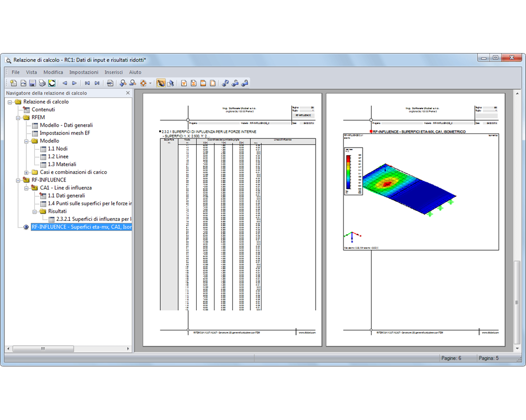Close the Navigatore della relazione panel
The width and height of the screenshot is (526, 420).
click(x=128, y=93)
